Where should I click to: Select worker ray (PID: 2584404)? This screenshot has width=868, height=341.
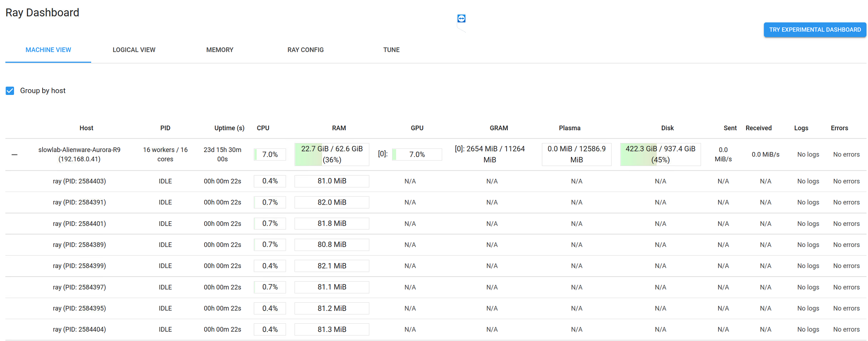79,329
